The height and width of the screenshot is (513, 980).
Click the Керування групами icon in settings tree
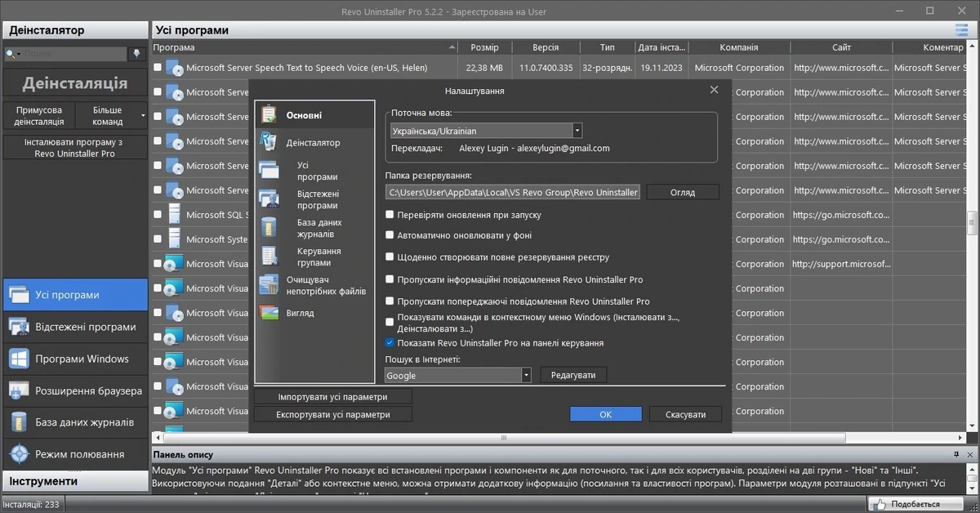pos(269,256)
